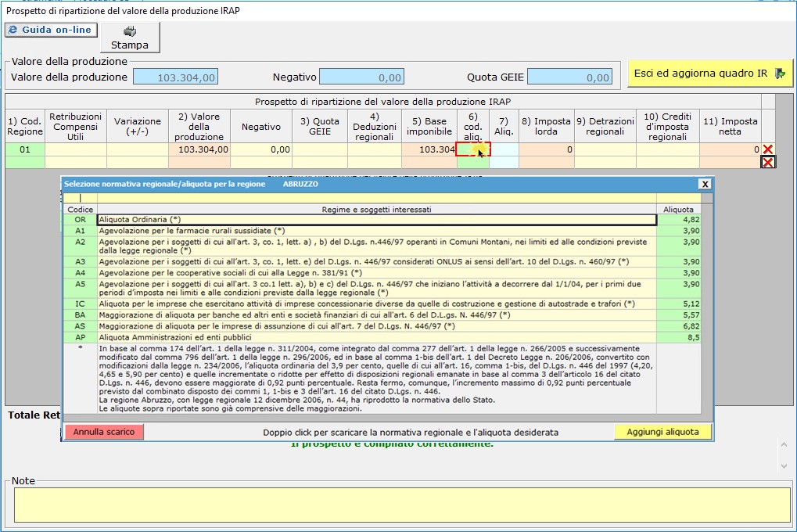Click Esci ed aggiorna quadro IR button

coord(710,74)
